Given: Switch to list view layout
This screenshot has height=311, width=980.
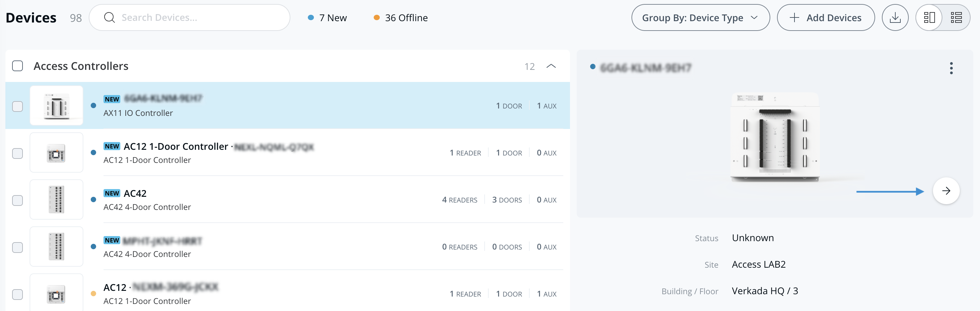Looking at the screenshot, I should (x=956, y=17).
